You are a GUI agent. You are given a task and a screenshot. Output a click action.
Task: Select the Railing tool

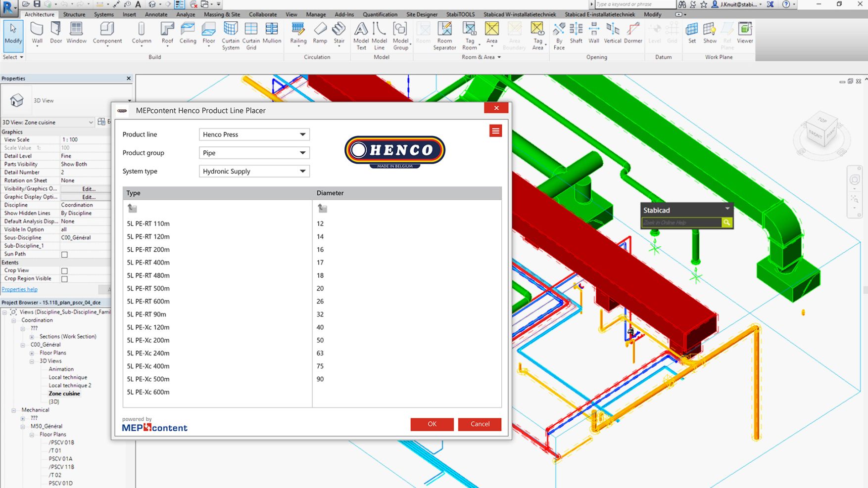pos(298,34)
